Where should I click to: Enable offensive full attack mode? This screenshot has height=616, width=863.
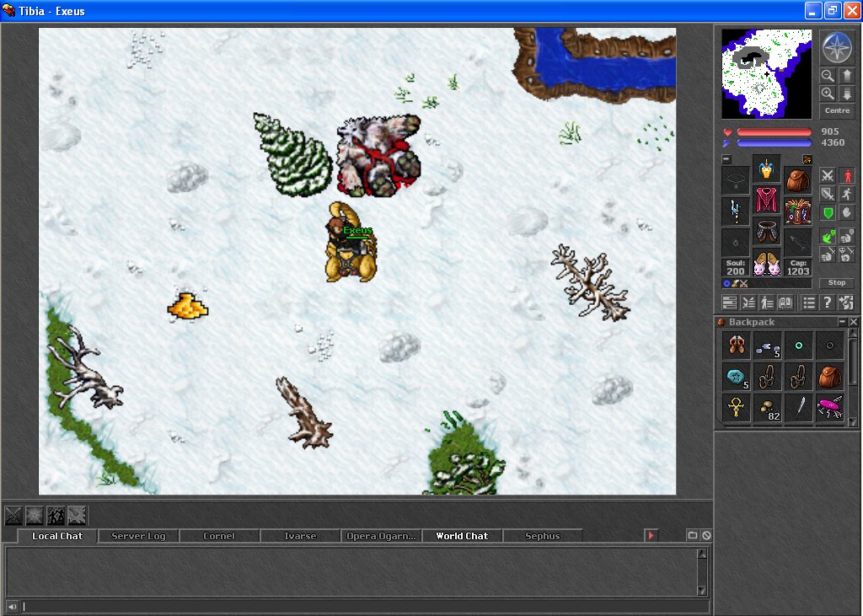pos(828,175)
